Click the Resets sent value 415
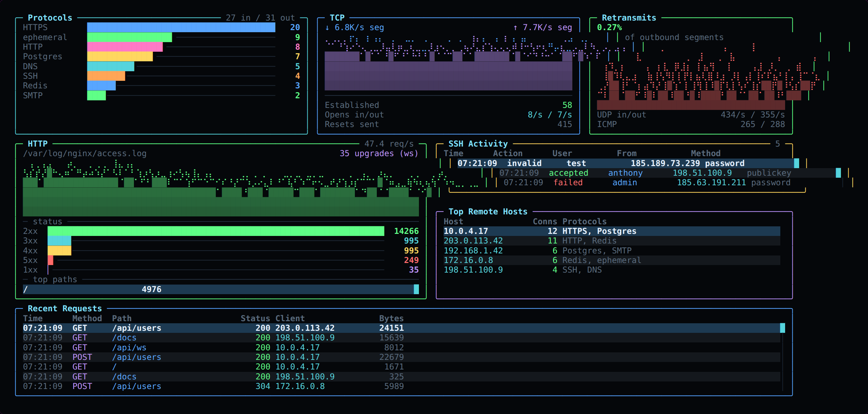The image size is (868, 414). [x=565, y=124]
